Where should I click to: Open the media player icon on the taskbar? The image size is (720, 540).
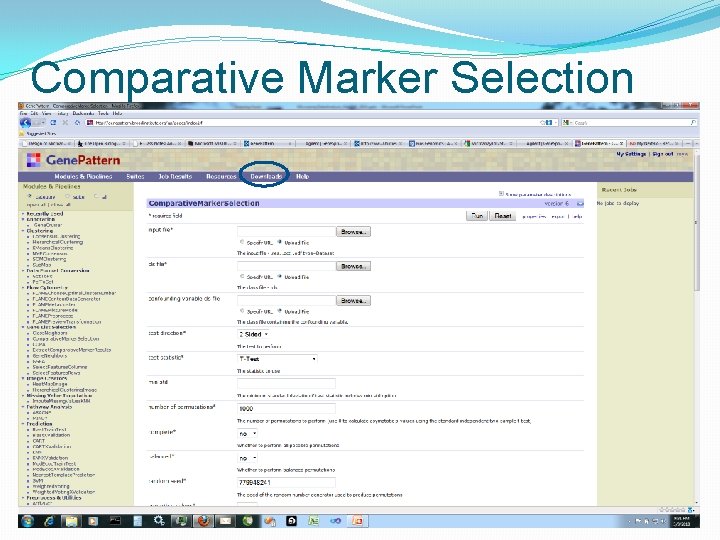click(93, 521)
